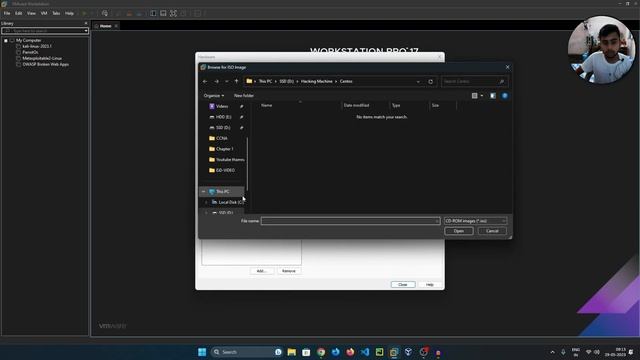Close the Library panel
The width and height of the screenshot is (640, 360).
click(86, 23)
